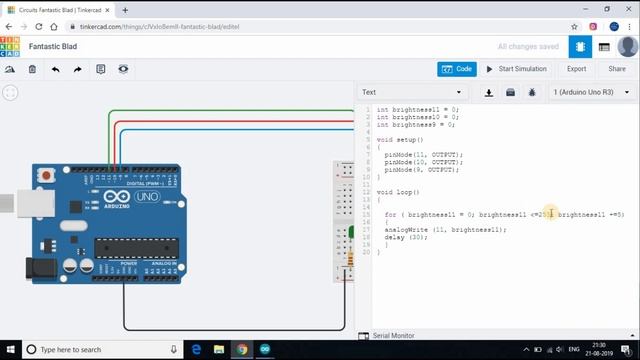Switch to Chrome in the taskbar
640x360 pixels.
click(x=242, y=350)
